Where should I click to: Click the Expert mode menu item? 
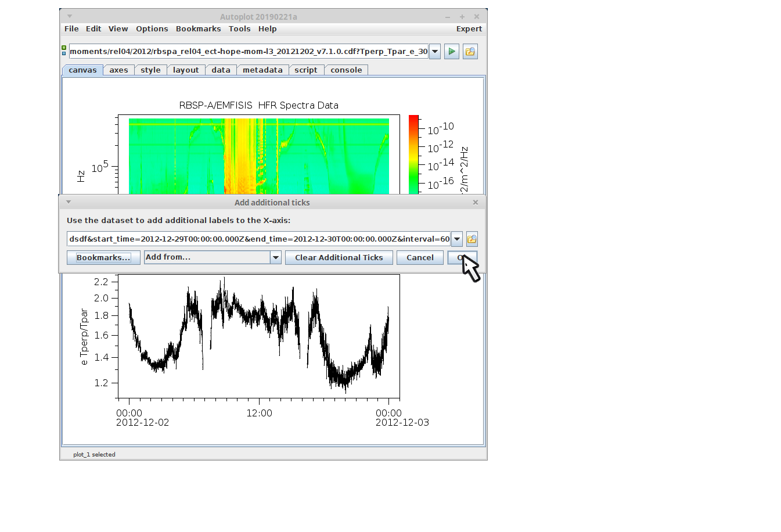click(x=469, y=29)
